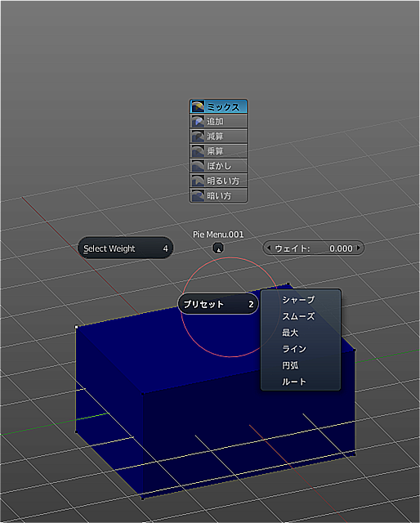Click the 乗算 blend mode icon
The height and width of the screenshot is (523, 420).
click(198, 151)
